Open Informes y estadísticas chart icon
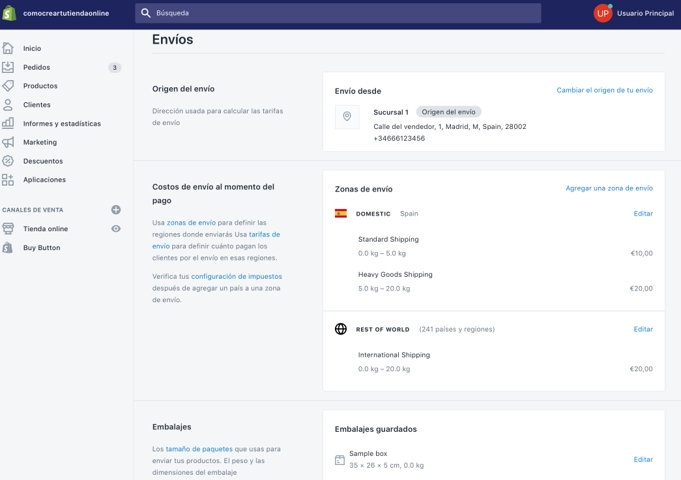 tap(8, 124)
